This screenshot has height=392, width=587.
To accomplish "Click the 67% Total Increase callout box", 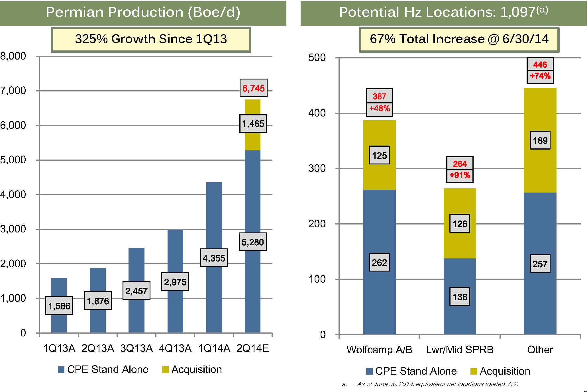I will point(459,39).
